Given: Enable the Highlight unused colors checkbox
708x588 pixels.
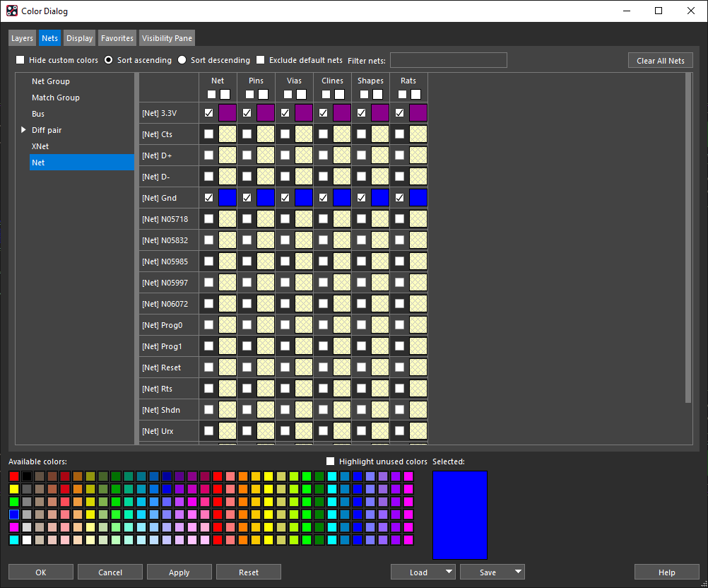Looking at the screenshot, I should click(331, 461).
